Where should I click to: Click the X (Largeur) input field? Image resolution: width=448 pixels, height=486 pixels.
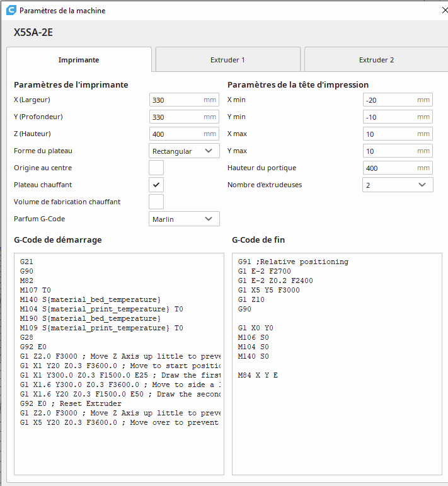point(184,100)
